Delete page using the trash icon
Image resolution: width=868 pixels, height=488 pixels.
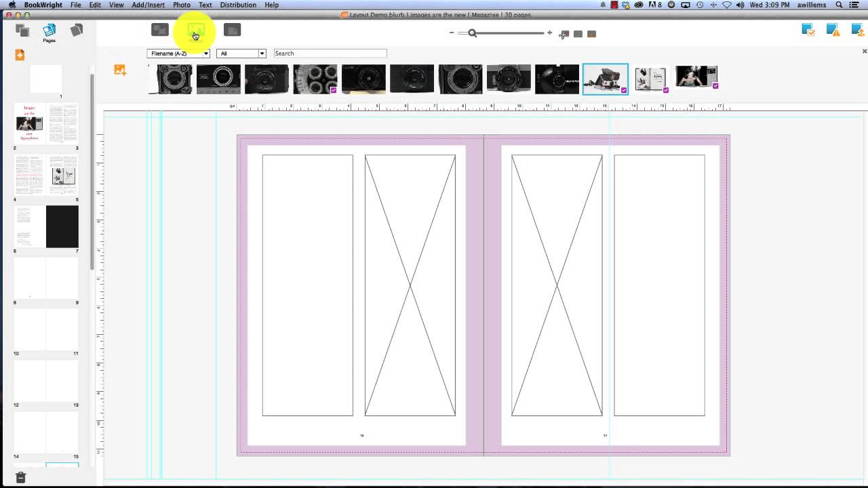pos(20,477)
